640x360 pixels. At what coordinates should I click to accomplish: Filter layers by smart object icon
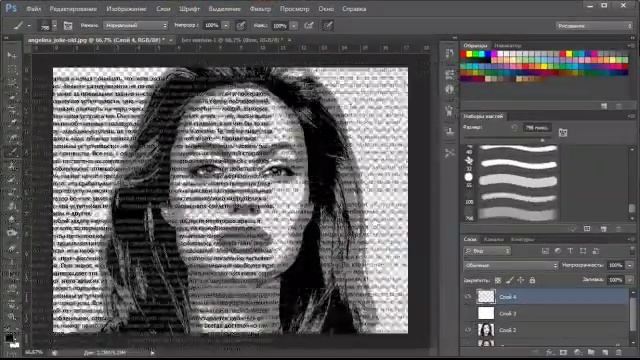(596, 251)
